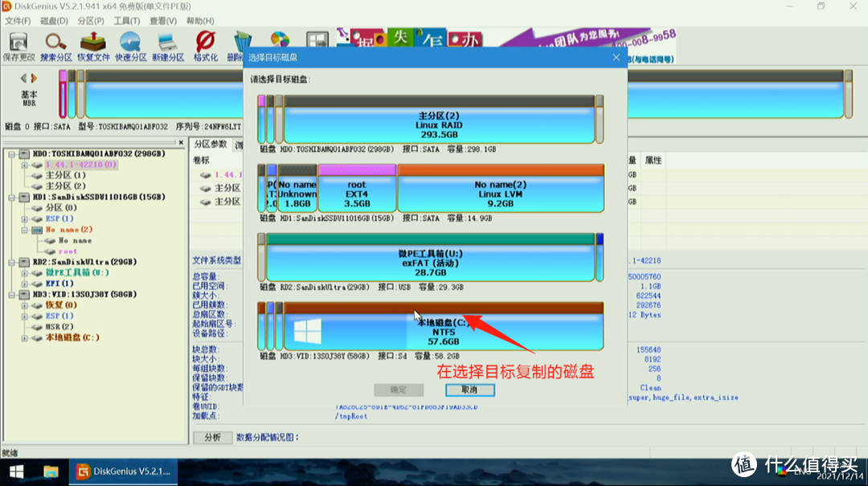Open Windows Start menu
This screenshot has height=486, width=868.
coord(17,472)
